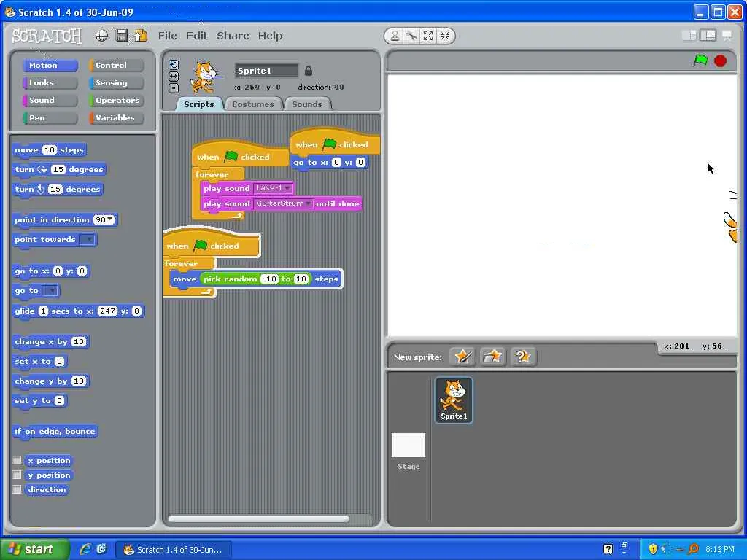747x560 pixels.
Task: Click the if on edge, bounce block
Action: click(x=55, y=432)
